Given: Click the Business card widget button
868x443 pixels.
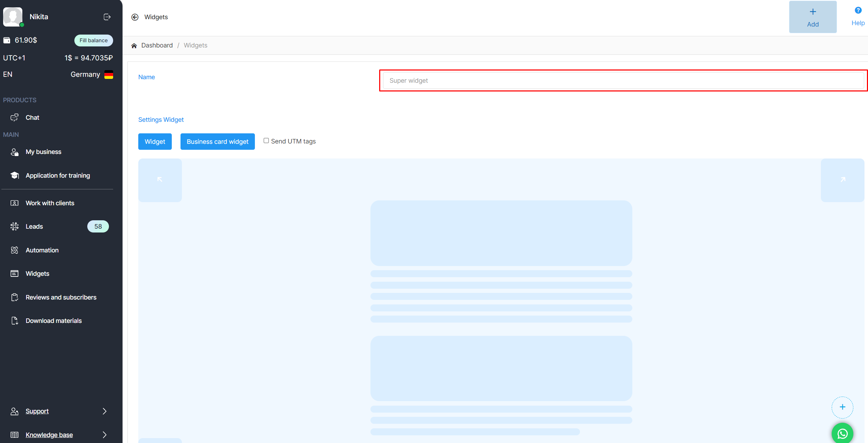Looking at the screenshot, I should coord(217,142).
